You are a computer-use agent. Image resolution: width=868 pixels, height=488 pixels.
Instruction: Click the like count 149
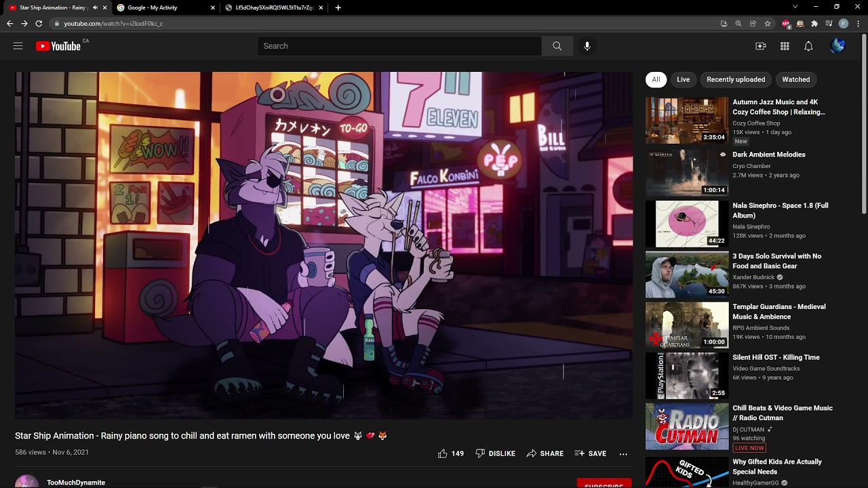tap(458, 453)
